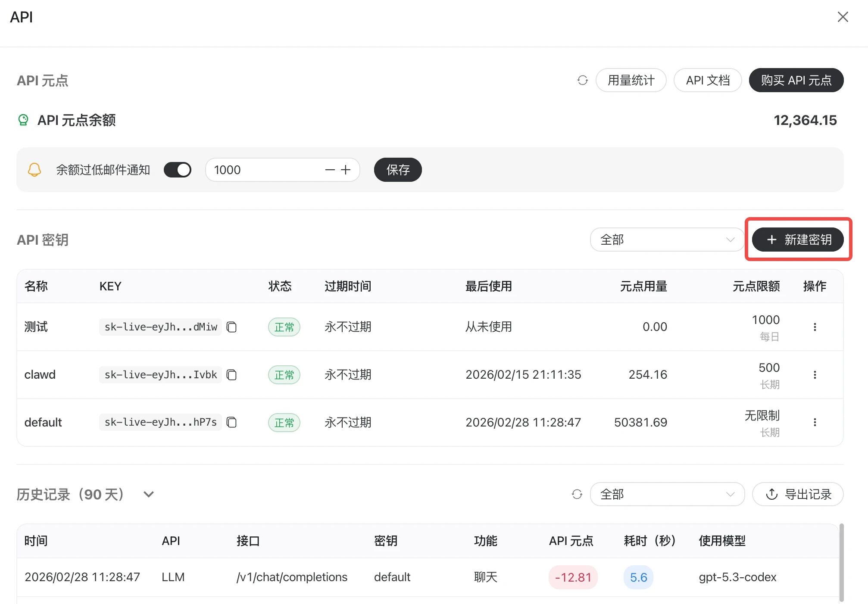The image size is (868, 604).
Task: Refresh API credits using the refresh icon
Action: pos(582,81)
